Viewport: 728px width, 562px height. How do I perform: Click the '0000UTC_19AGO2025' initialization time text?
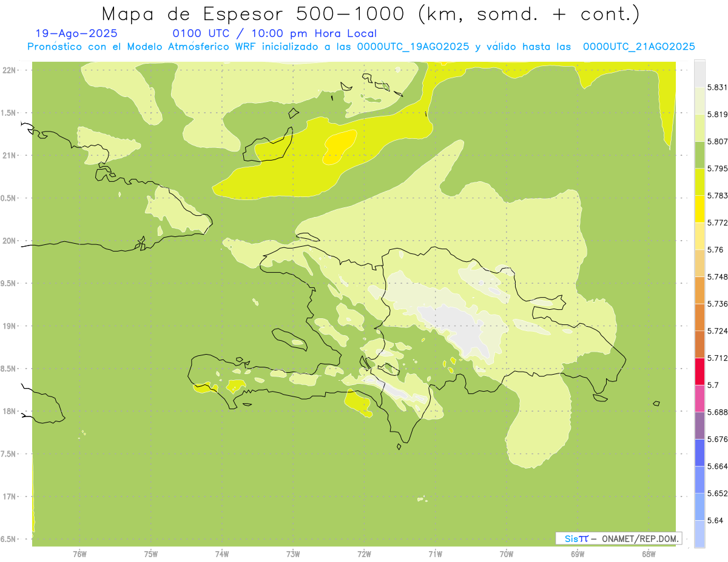(413, 47)
